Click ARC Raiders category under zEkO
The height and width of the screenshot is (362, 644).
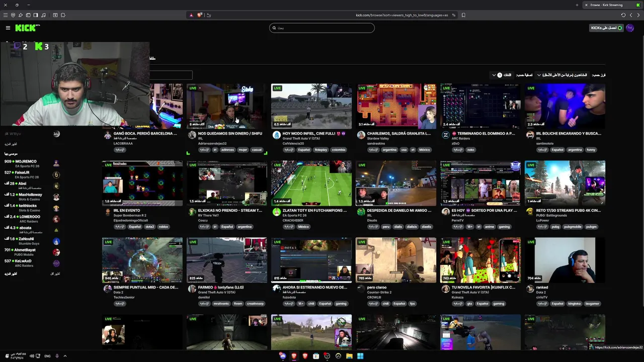461,138
